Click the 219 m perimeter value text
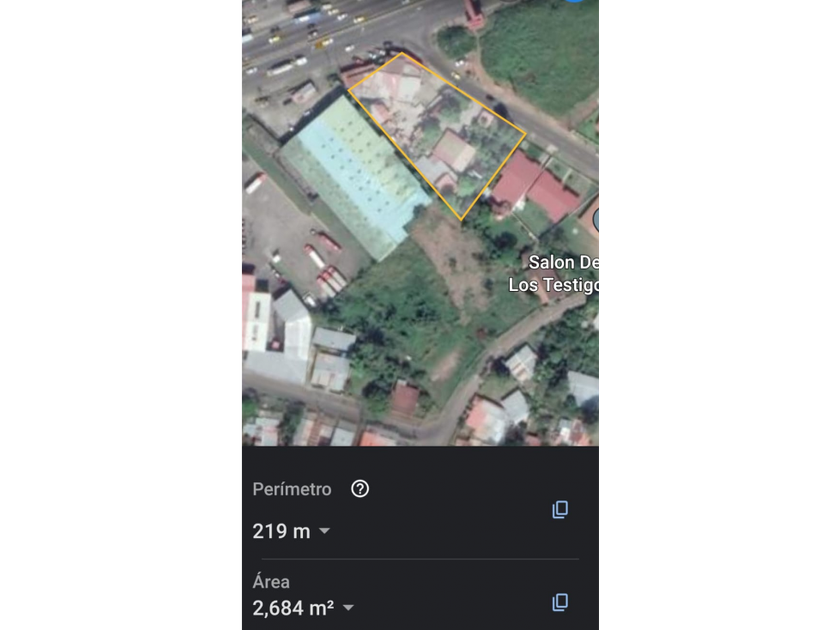 click(281, 531)
